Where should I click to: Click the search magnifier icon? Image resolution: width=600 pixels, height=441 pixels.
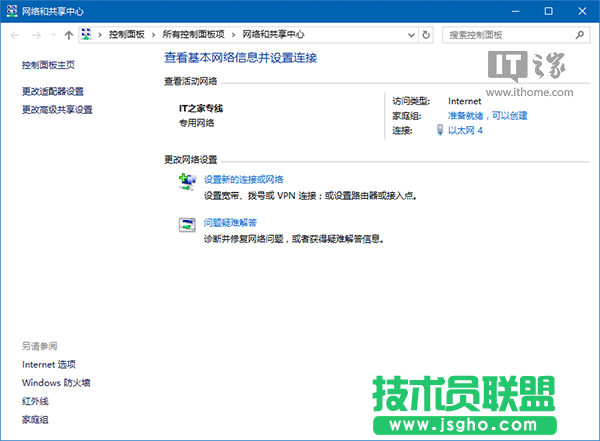[x=580, y=35]
